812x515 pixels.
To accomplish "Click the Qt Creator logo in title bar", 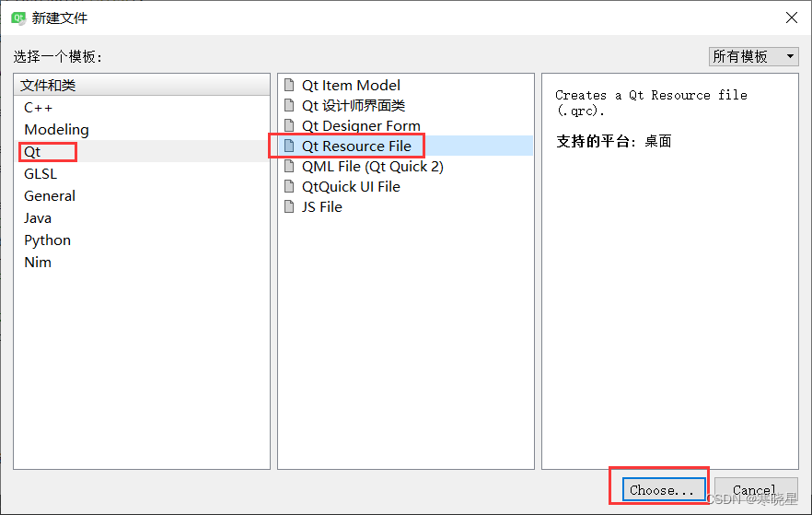I will tap(18, 18).
